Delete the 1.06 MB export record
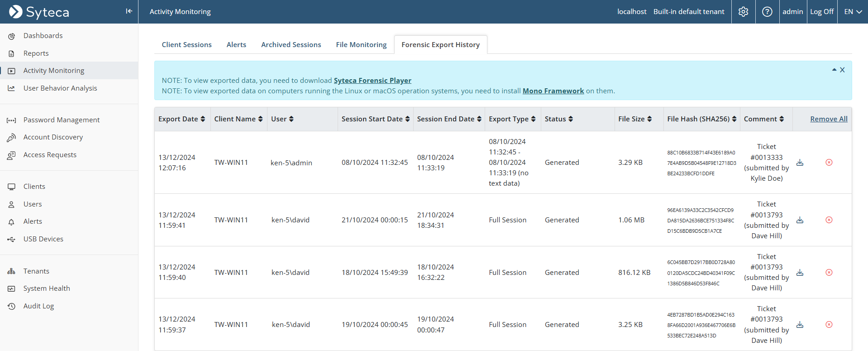The height and width of the screenshot is (351, 868). [829, 220]
